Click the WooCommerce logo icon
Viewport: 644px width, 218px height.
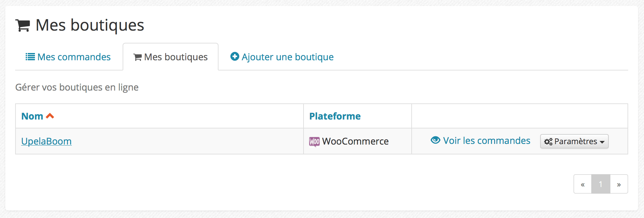[x=314, y=142]
